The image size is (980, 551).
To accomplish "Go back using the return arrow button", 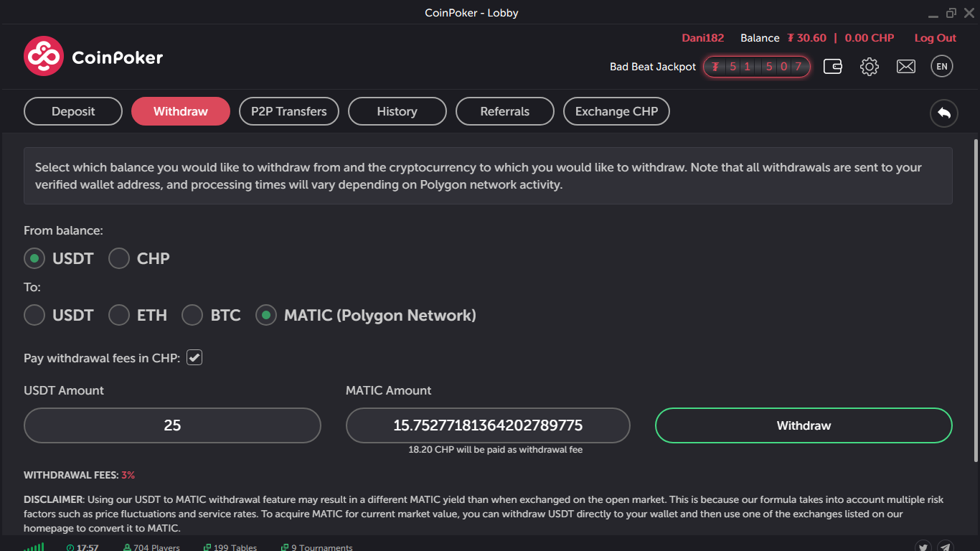I will (944, 113).
